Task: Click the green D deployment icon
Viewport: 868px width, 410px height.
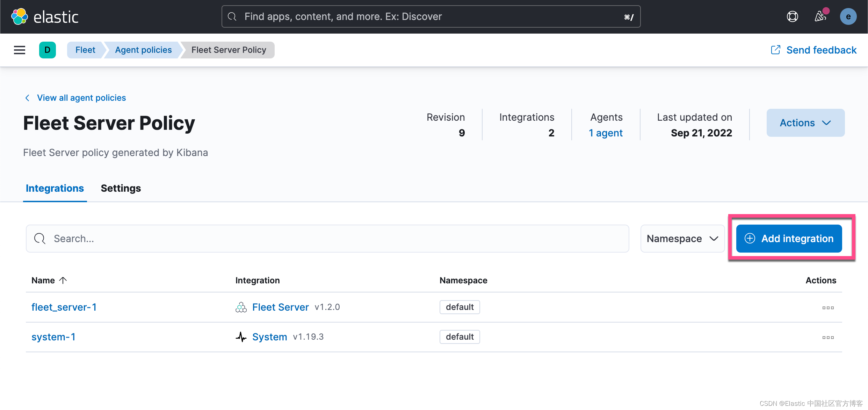Action: (x=48, y=50)
